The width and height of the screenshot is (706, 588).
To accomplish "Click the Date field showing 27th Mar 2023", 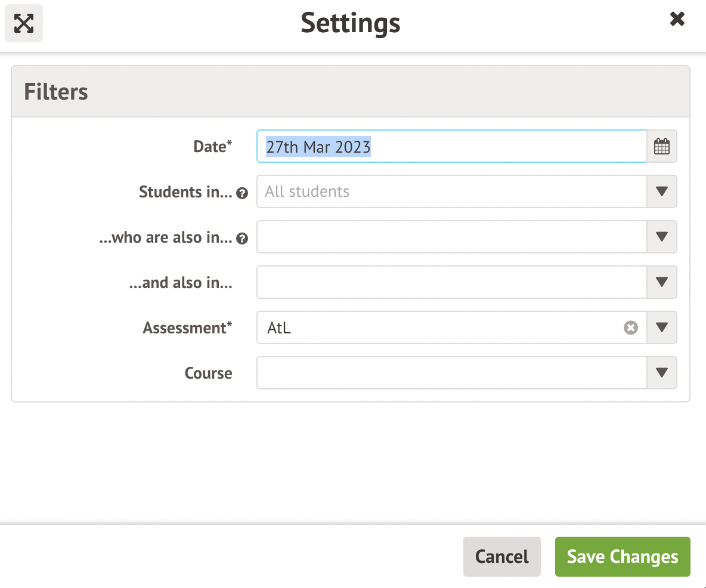I will pos(451,146).
